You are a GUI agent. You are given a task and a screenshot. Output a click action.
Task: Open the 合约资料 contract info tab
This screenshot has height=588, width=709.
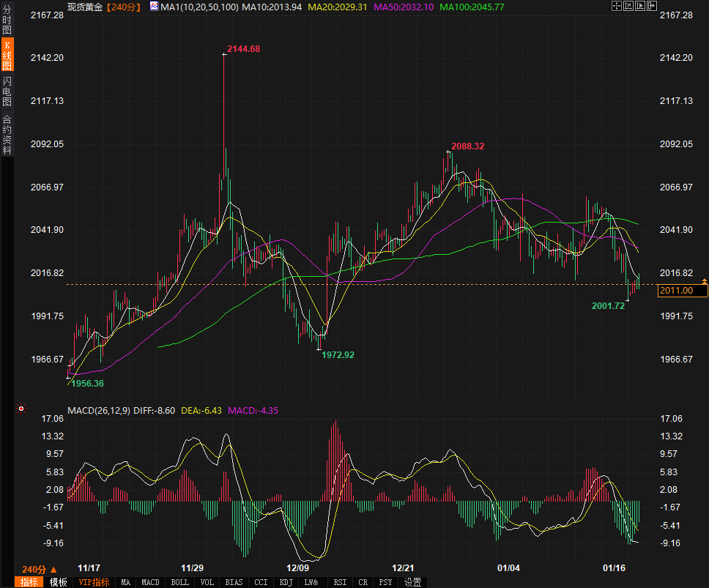7,134
